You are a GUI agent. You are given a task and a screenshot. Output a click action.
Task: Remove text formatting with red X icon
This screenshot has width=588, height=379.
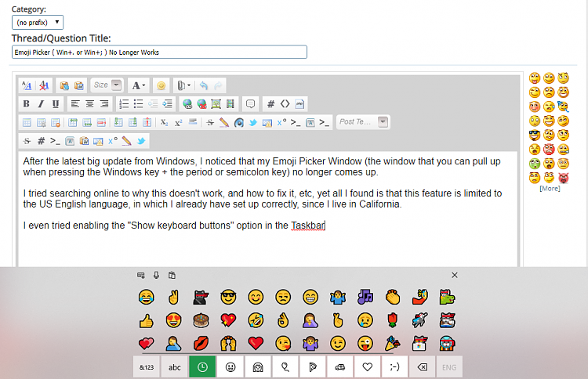coord(44,85)
